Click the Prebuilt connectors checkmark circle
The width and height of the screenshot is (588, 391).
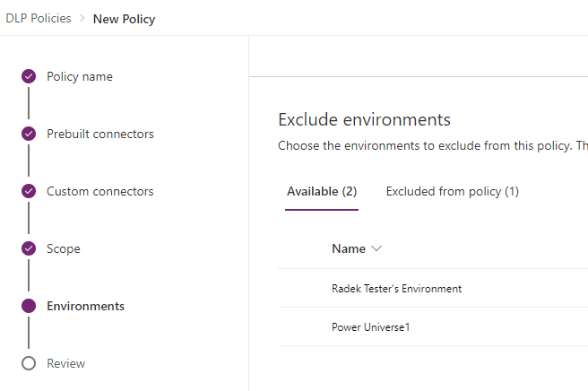29,134
